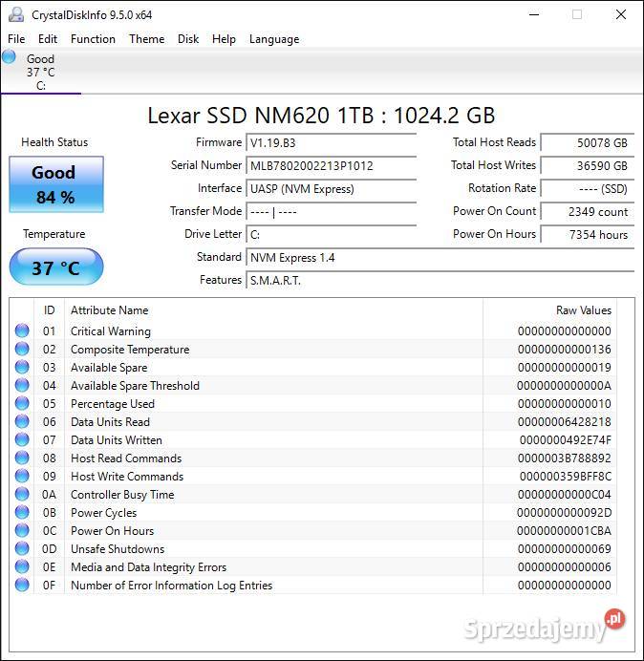Viewport: 644px width, 661px height.
Task: Click status orb for Data Units Read row
Action: (x=22, y=421)
